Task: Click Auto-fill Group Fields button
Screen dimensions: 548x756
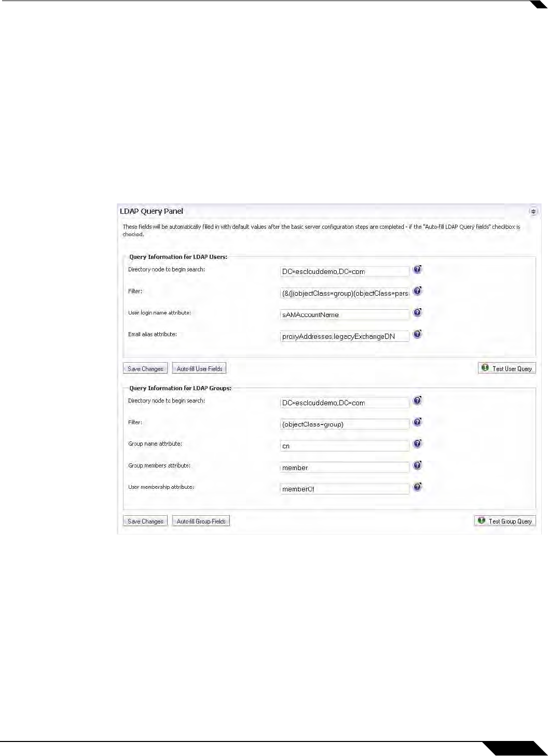Action: coord(201,521)
